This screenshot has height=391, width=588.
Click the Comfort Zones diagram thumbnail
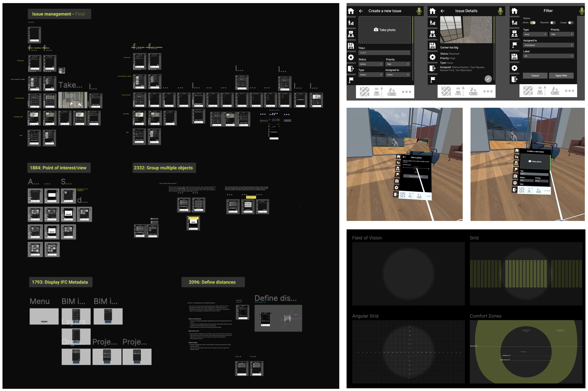[x=526, y=352]
